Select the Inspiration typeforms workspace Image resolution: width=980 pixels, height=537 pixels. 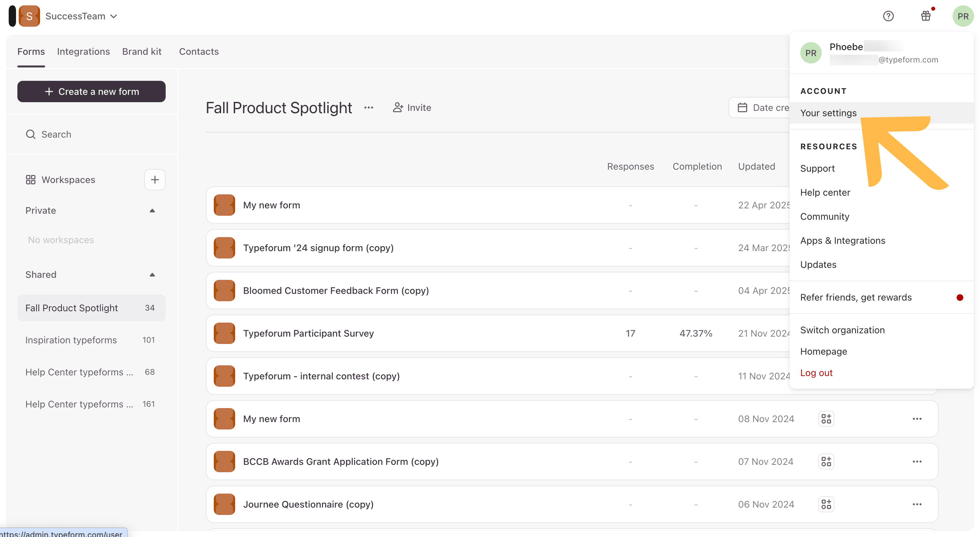[91, 340]
